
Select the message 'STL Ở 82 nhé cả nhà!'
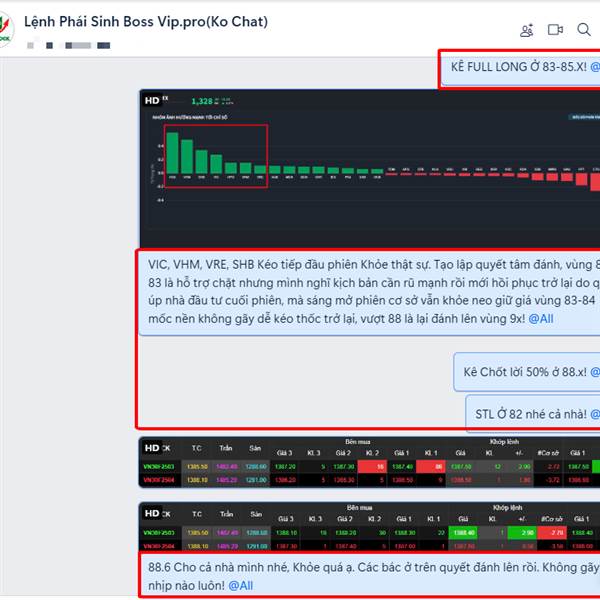[533, 414]
